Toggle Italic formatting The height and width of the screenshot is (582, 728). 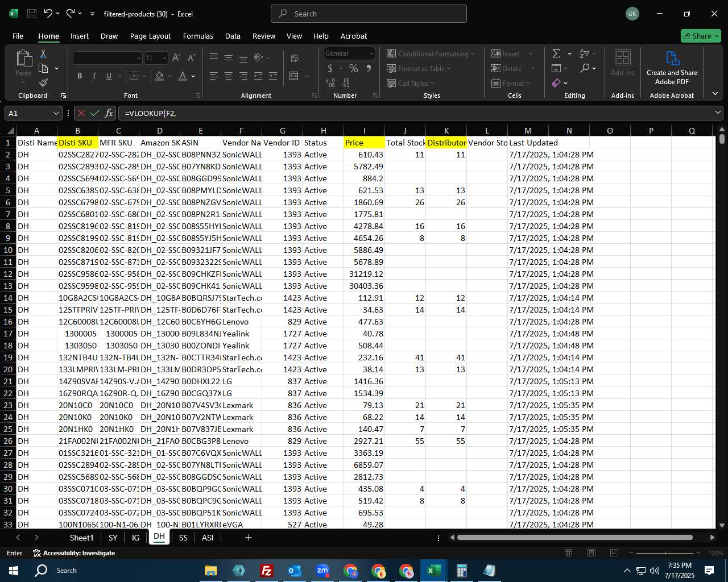point(94,76)
